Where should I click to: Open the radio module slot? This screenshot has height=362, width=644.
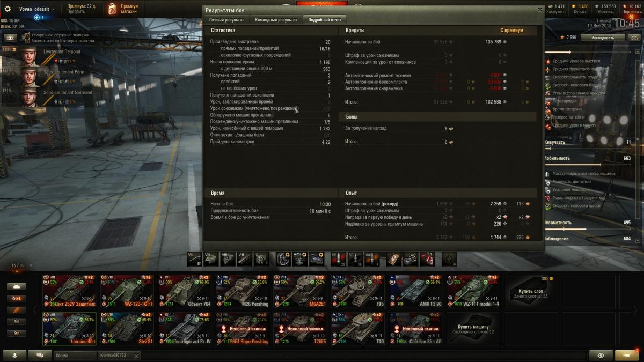tap(261, 259)
